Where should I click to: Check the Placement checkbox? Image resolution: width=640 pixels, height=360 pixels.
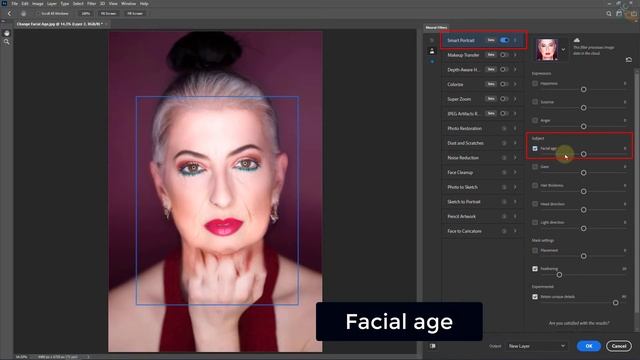(x=535, y=250)
